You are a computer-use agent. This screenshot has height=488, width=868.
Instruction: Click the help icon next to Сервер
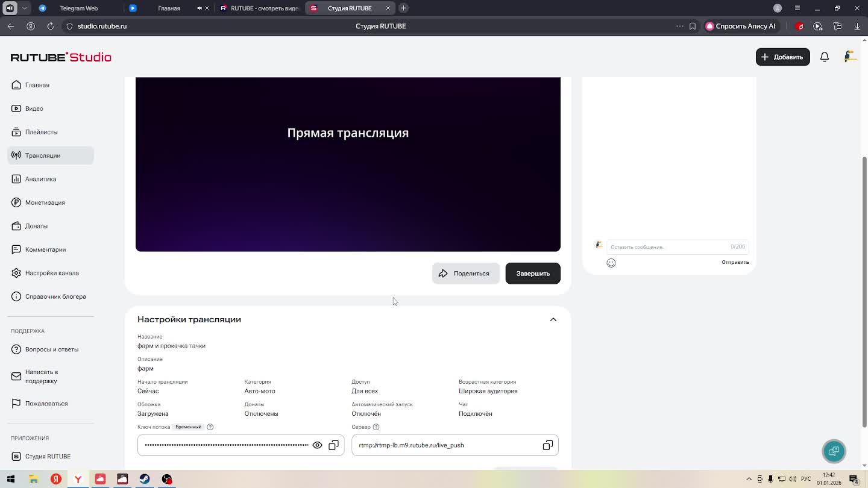click(376, 427)
